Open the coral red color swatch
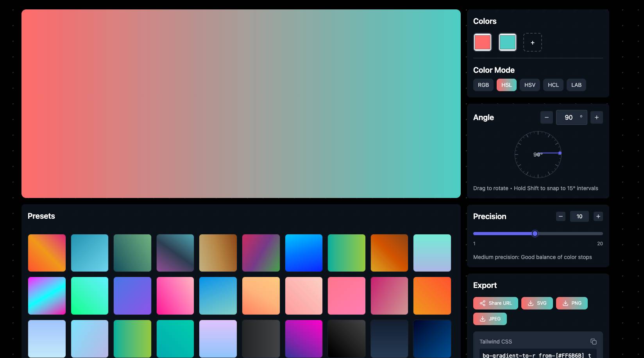 [x=483, y=42]
